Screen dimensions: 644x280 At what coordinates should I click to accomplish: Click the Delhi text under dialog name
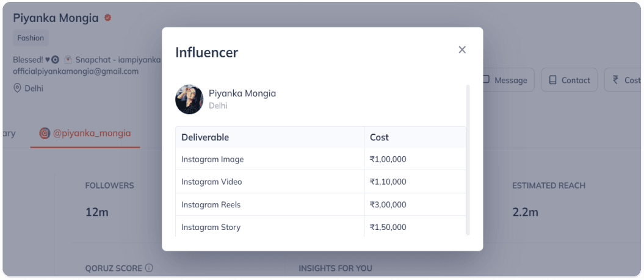[x=218, y=106]
